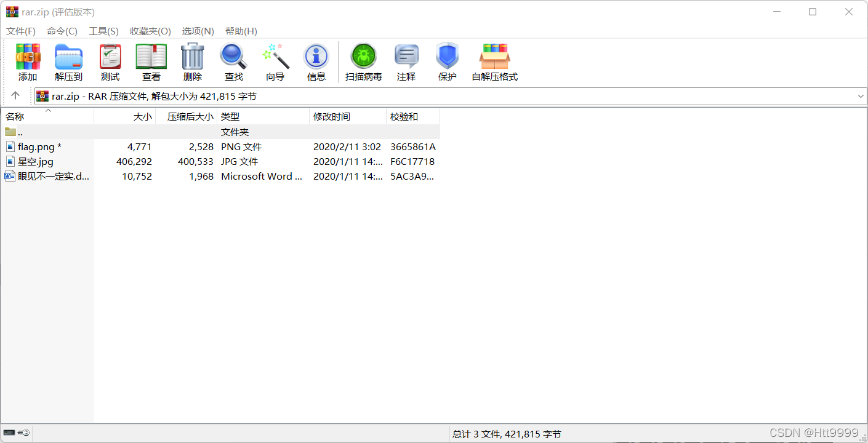
Task: Click the 删除 (Delete) trash icon
Action: pyautogui.click(x=193, y=56)
